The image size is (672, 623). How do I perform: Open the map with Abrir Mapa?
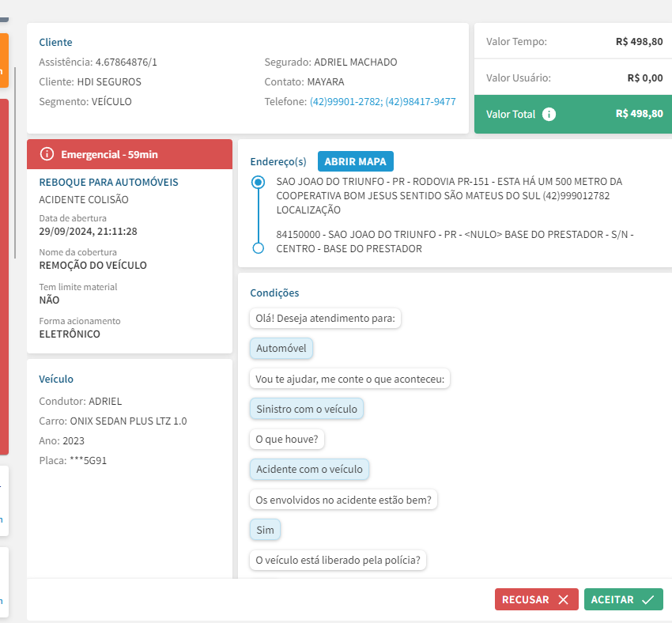tap(355, 161)
